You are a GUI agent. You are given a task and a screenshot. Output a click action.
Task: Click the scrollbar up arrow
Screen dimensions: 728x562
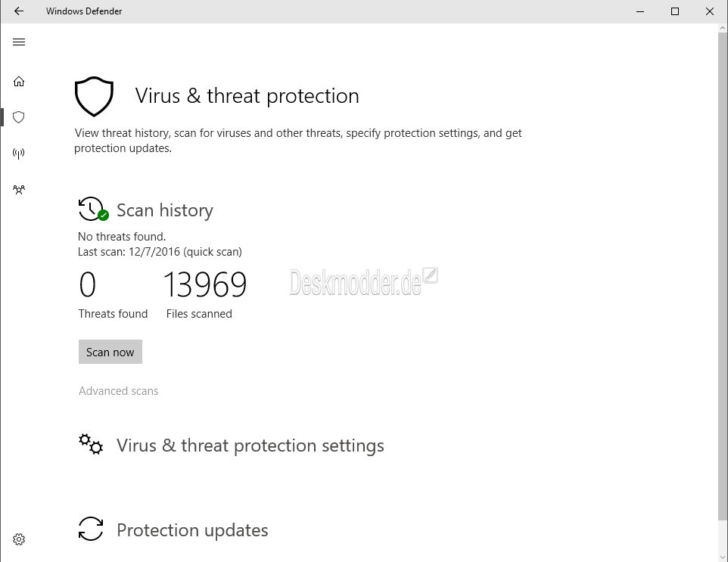723,28
